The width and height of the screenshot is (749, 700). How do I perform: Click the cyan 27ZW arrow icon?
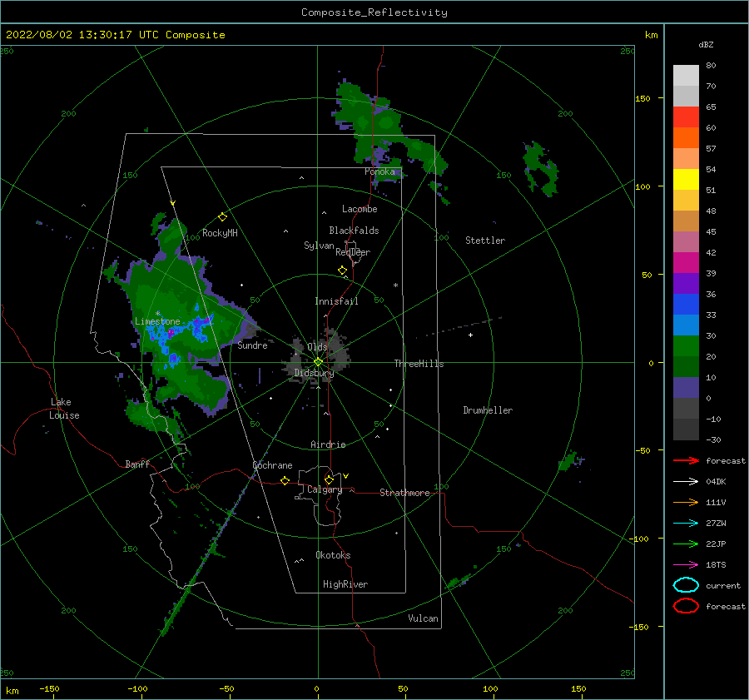[686, 524]
